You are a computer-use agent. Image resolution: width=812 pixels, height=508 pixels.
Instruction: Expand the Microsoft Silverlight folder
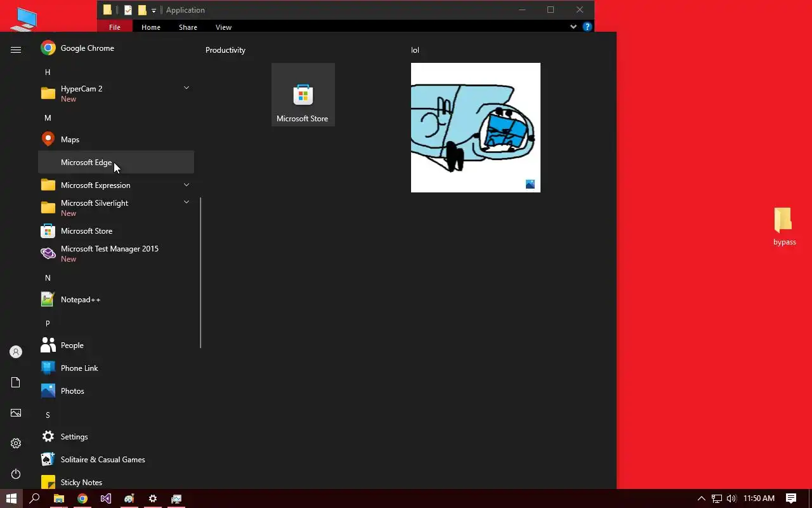click(x=116, y=208)
